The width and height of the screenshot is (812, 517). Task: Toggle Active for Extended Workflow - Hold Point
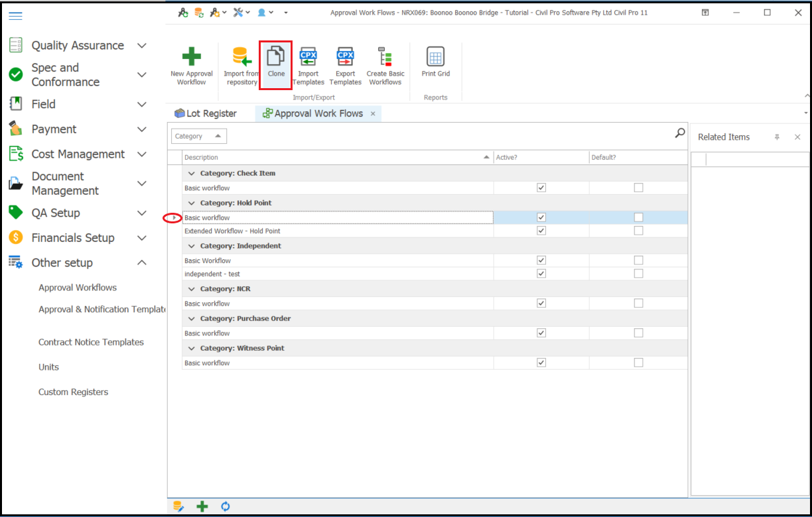541,231
